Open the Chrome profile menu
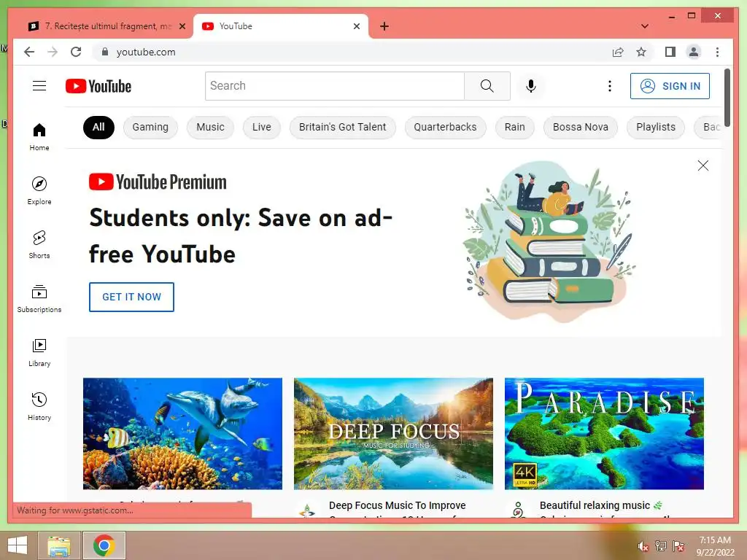This screenshot has height=560, width=747. tap(694, 52)
